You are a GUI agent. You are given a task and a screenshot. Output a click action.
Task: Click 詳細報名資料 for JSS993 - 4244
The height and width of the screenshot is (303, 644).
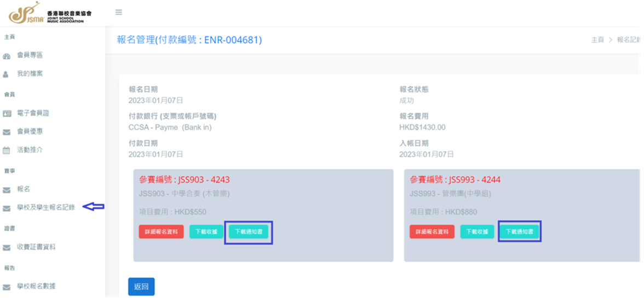pyautogui.click(x=432, y=232)
